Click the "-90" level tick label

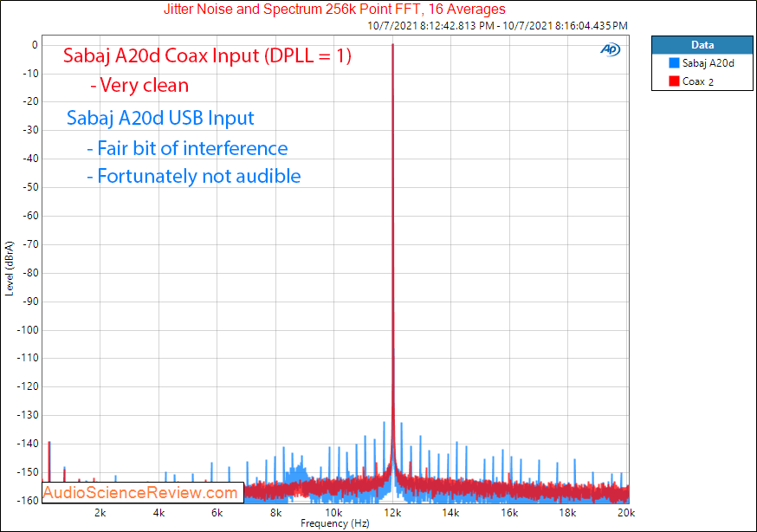tap(30, 302)
